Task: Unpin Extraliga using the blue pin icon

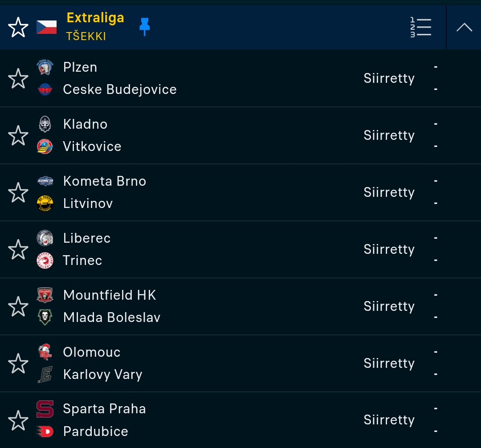Action: point(144,27)
